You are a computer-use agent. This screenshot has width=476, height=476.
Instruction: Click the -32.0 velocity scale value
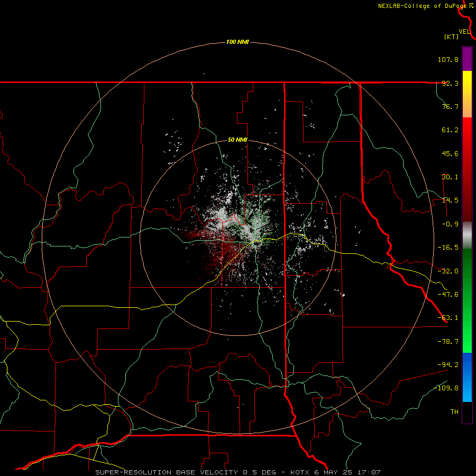448,271
